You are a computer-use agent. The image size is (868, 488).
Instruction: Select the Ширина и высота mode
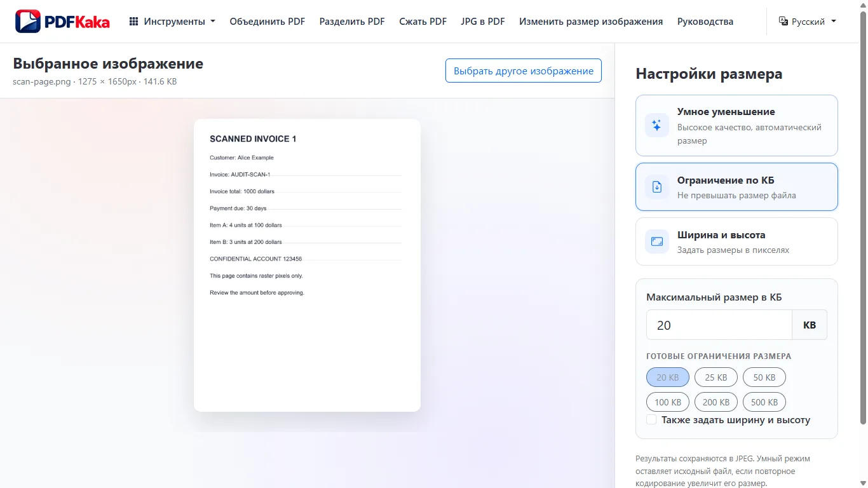pyautogui.click(x=736, y=241)
